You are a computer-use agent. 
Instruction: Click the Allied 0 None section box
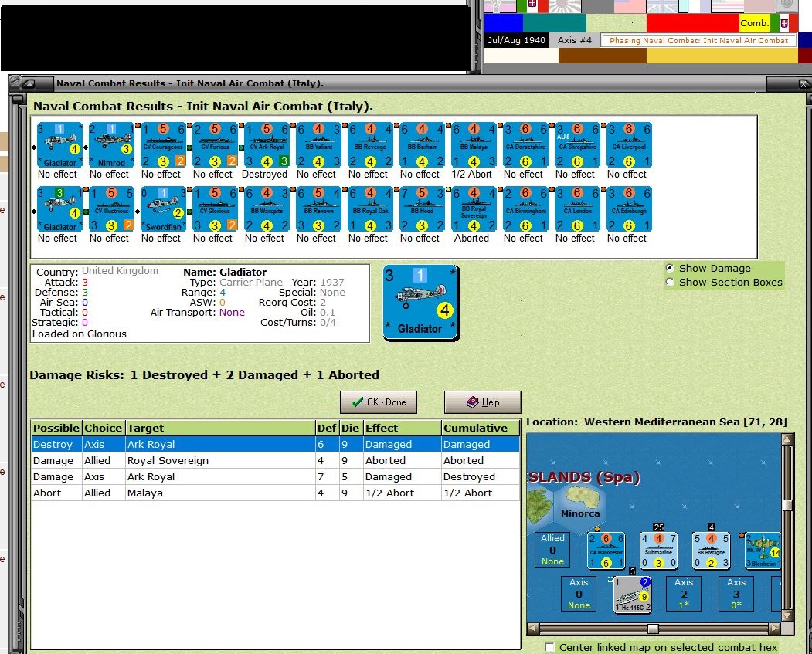552,550
